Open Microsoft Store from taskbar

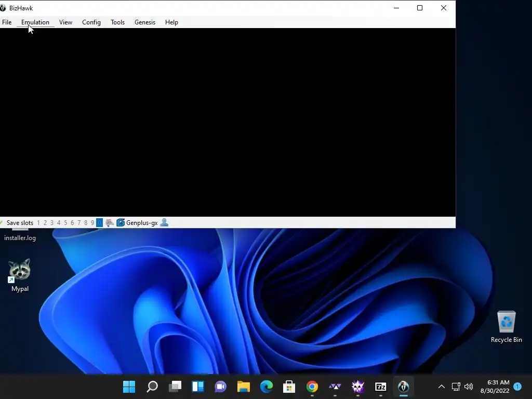(x=289, y=387)
